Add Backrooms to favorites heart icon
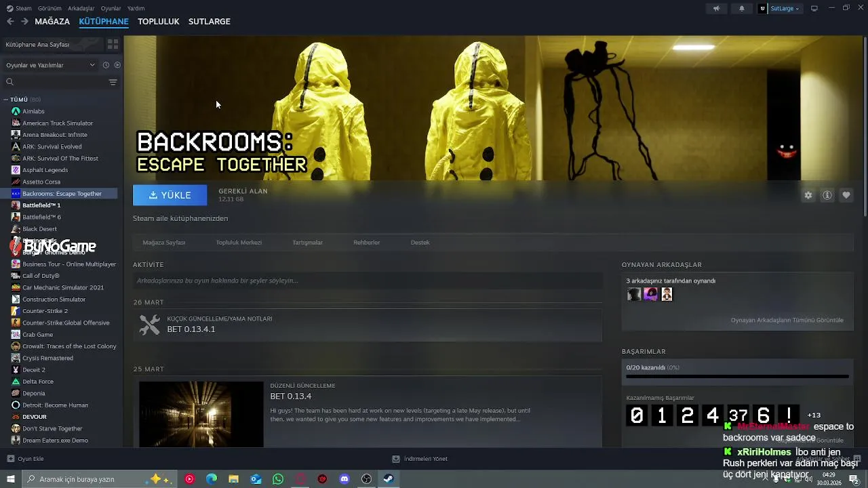Viewport: 868px width, 488px height. (x=846, y=195)
